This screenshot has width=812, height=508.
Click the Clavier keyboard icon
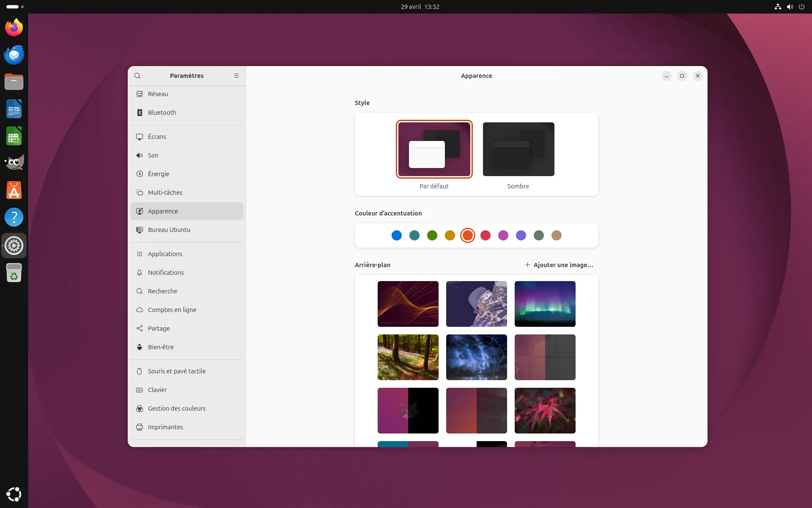[x=140, y=390]
